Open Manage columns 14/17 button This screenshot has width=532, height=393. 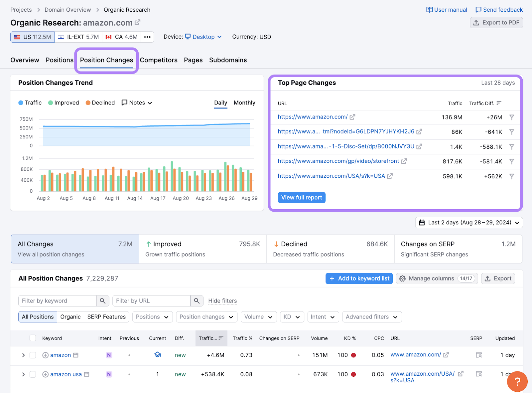click(x=437, y=279)
